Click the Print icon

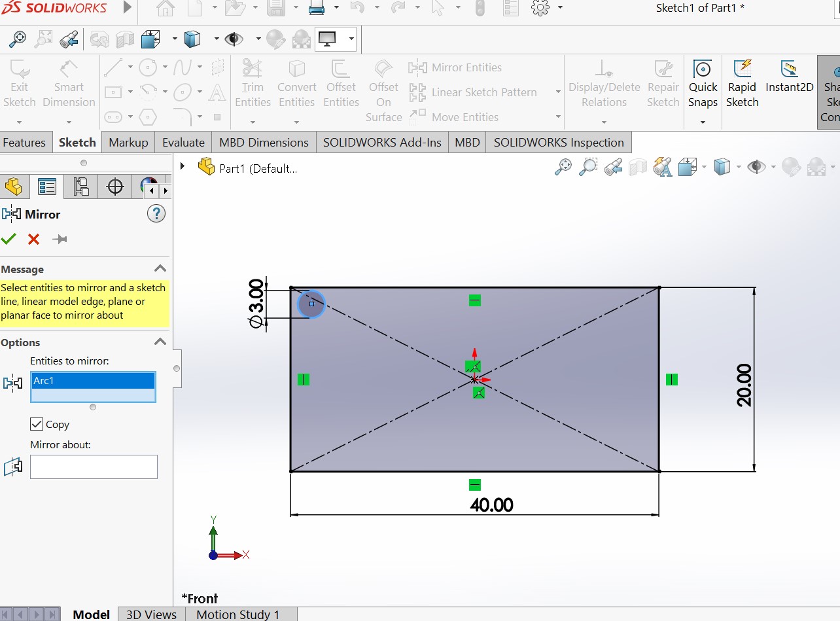(x=316, y=9)
